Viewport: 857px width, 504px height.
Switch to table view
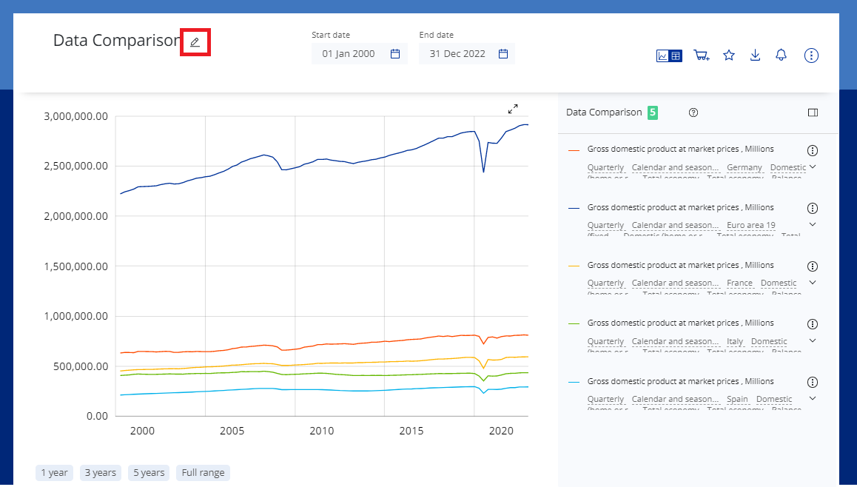point(676,56)
